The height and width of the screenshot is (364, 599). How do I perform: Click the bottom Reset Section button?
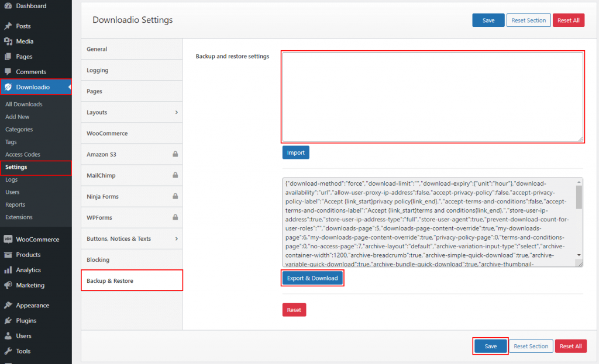click(x=531, y=346)
